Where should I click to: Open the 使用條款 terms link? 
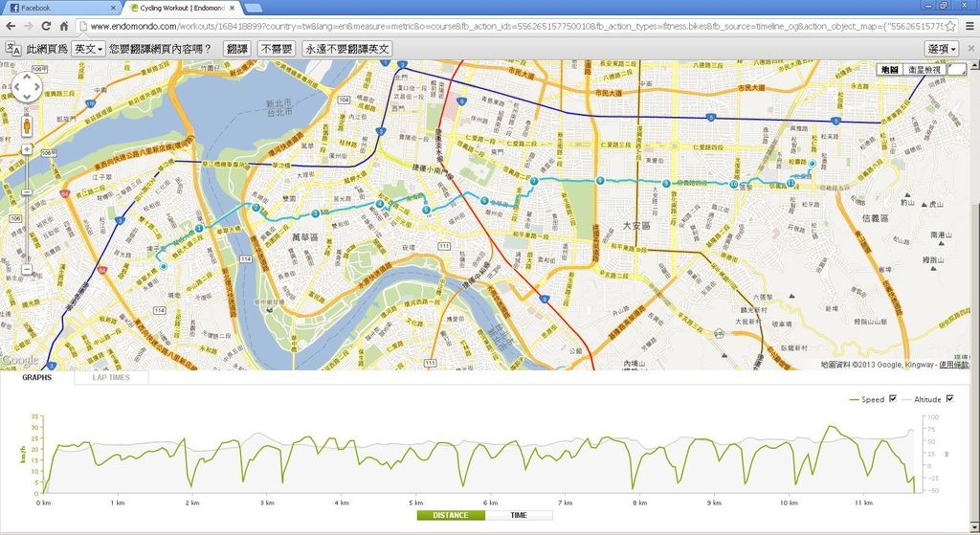click(954, 365)
